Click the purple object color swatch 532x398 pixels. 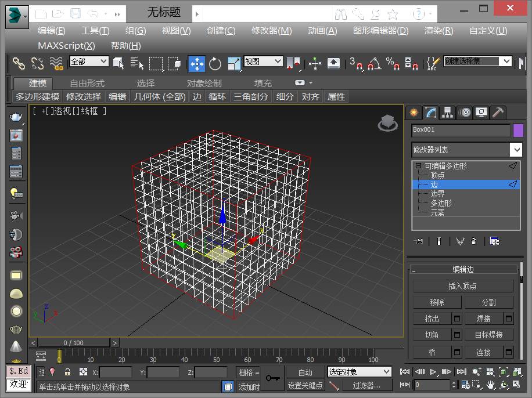[x=518, y=131]
